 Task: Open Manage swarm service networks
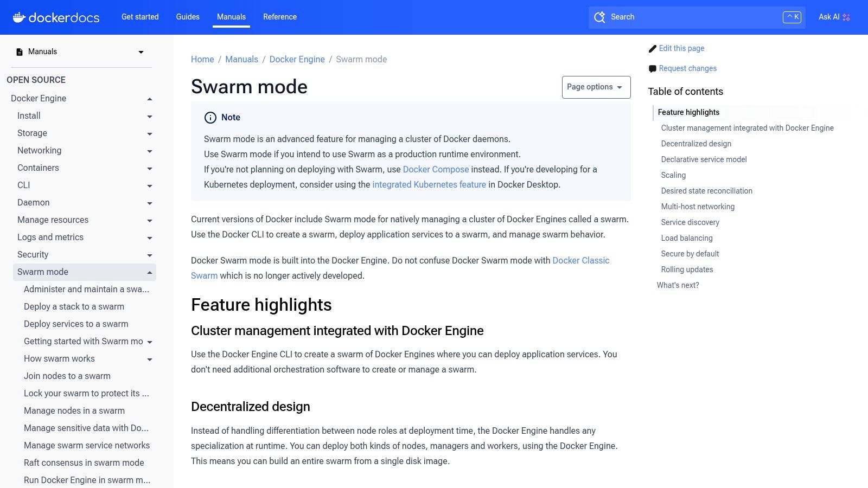[87, 446]
